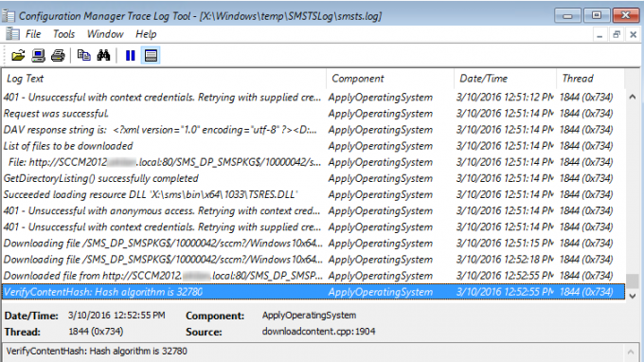Click the Log Text column header
Viewport: 644px width, 362px height.
click(164, 79)
